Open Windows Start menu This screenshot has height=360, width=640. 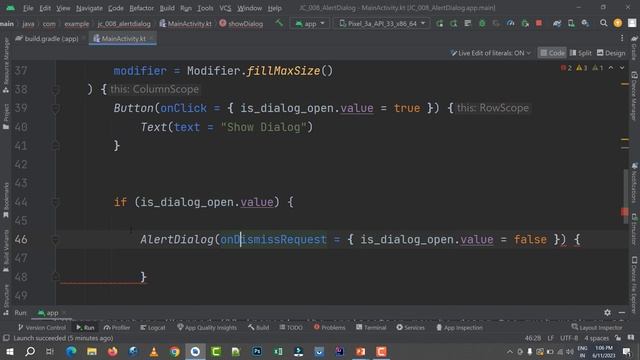coord(9,351)
